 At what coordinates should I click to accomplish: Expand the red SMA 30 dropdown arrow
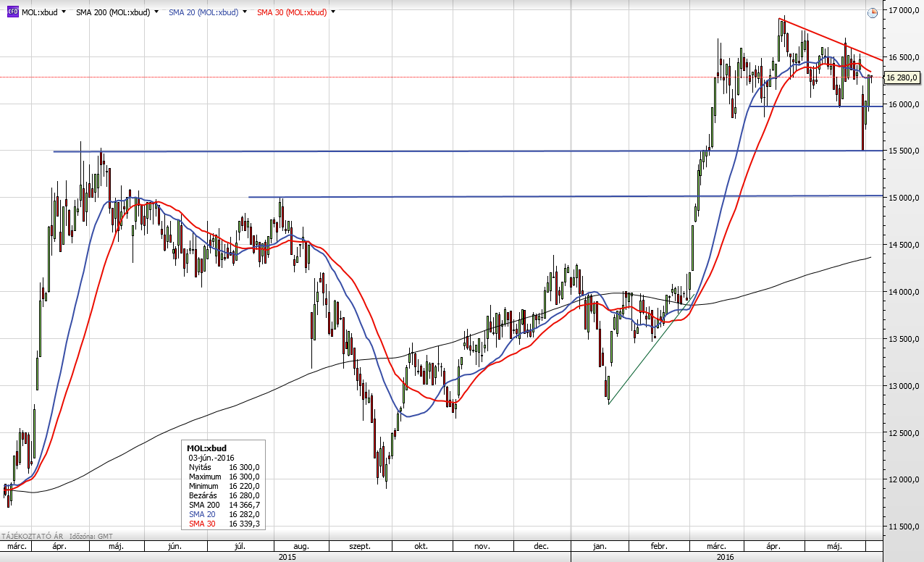point(332,12)
